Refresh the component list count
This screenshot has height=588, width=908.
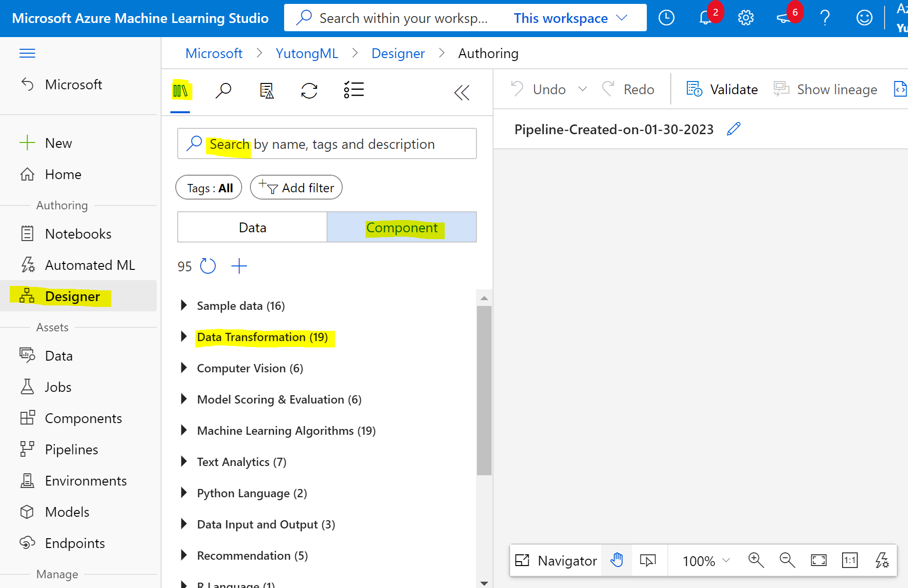[208, 266]
